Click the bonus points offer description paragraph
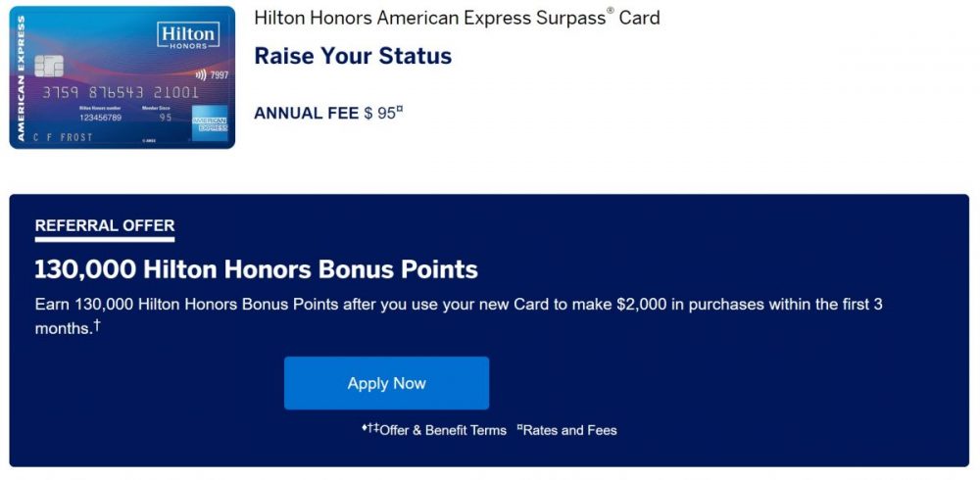Image resolution: width=980 pixels, height=480 pixels. (459, 316)
